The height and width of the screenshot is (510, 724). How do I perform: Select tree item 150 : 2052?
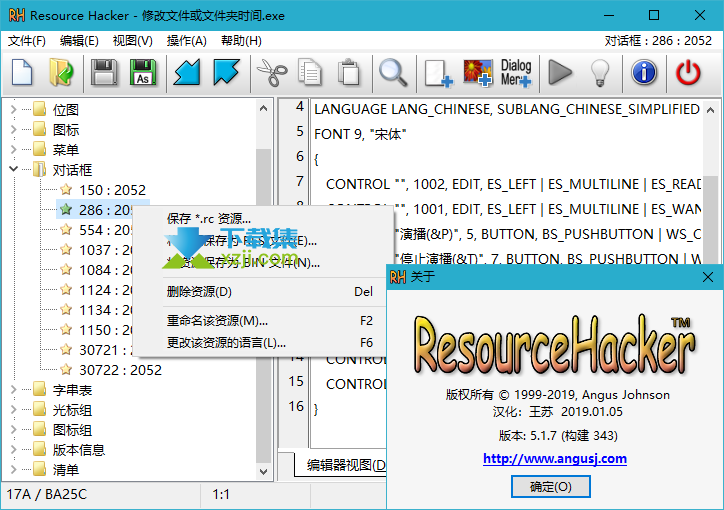[x=112, y=190]
